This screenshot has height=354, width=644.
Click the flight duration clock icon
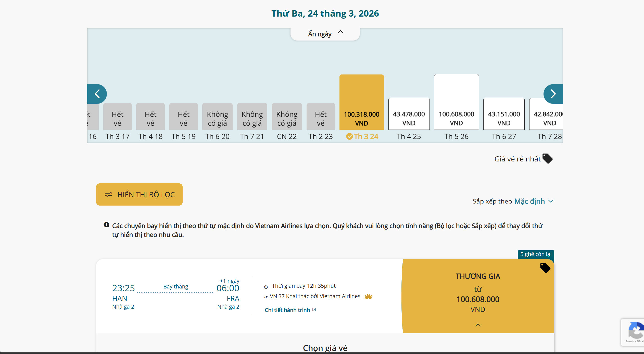pos(266,287)
